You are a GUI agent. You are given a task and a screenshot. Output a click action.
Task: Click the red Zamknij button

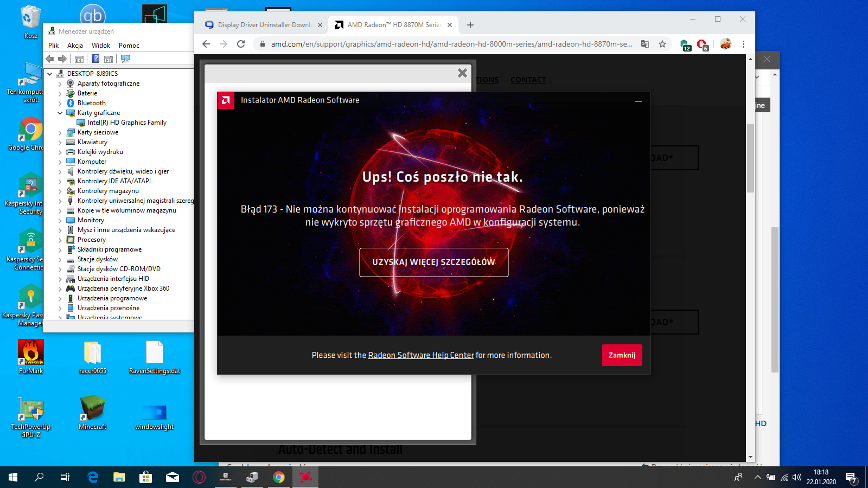622,355
